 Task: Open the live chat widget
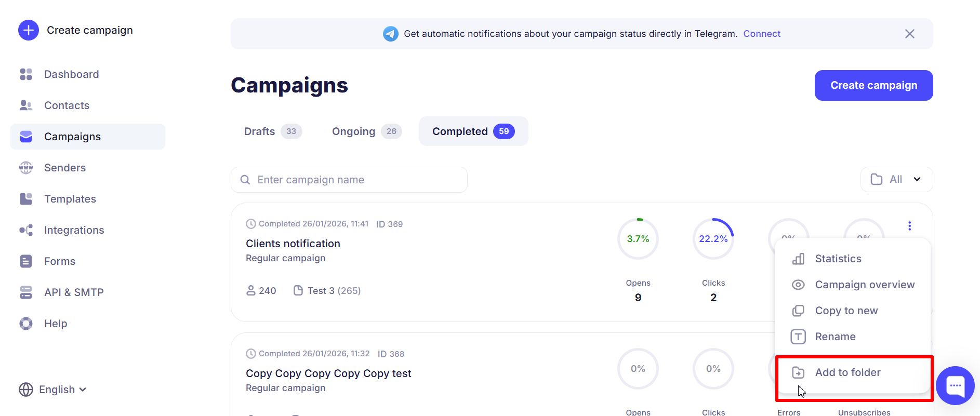pos(955,385)
